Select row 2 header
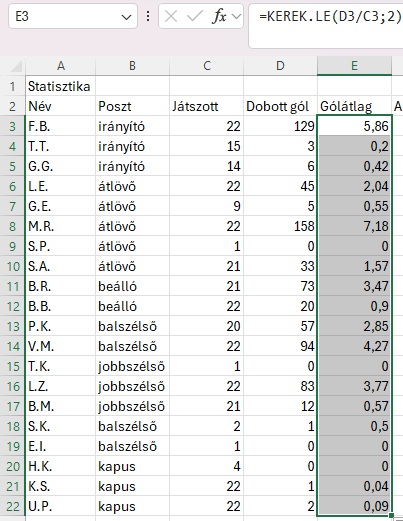 13,106
